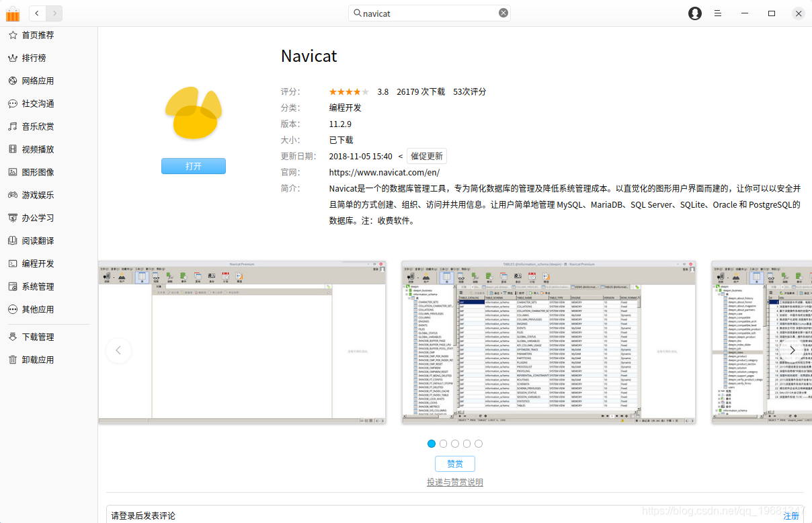
Task: Click the 2018-11-05 15:40 update date
Action: click(x=360, y=156)
